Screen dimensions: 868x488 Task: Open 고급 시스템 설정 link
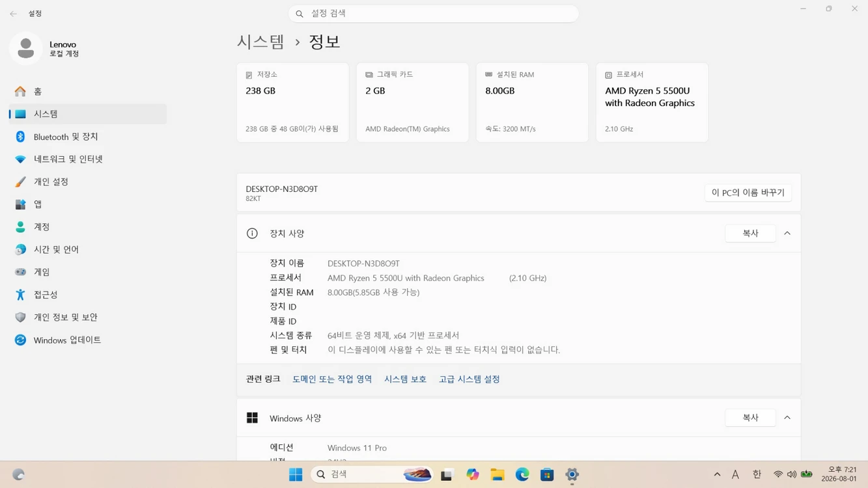tap(469, 379)
